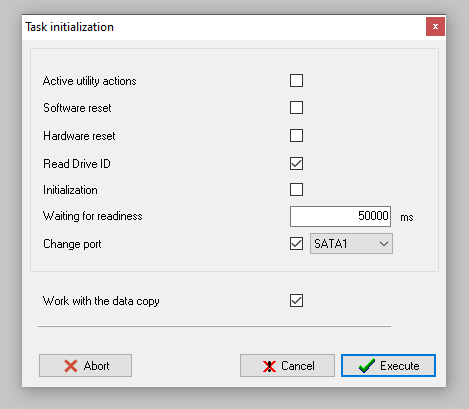Click the Abort button

tap(85, 366)
